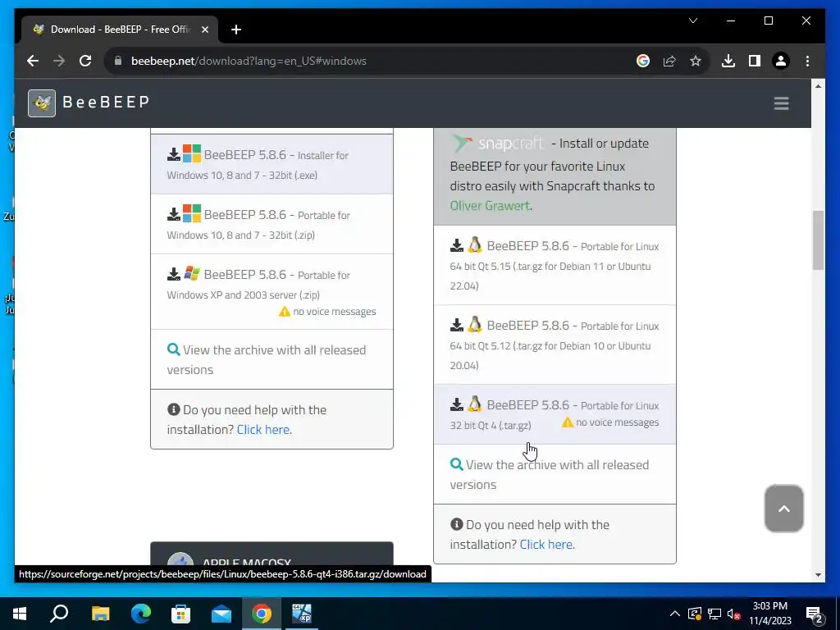View Windows archive of all released versions
The width and height of the screenshot is (840, 630).
(272, 359)
